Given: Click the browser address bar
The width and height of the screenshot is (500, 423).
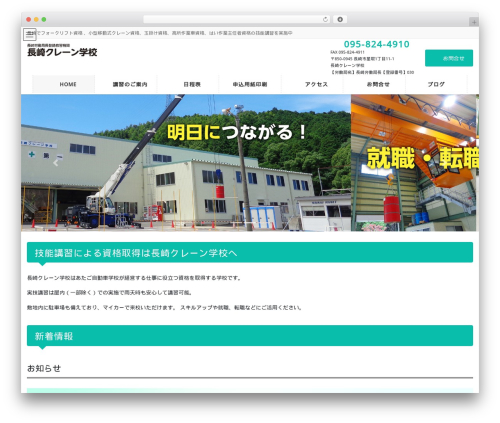Looking at the screenshot, I should pyautogui.click(x=236, y=19).
